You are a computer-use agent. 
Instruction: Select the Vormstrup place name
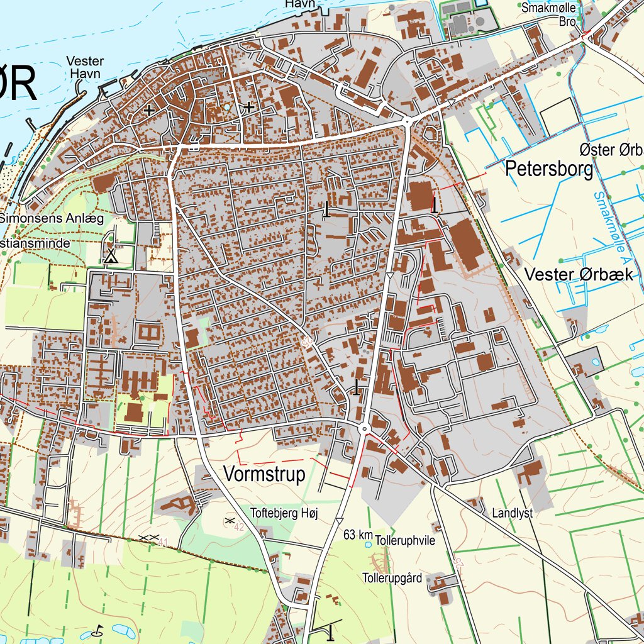pyautogui.click(x=265, y=474)
